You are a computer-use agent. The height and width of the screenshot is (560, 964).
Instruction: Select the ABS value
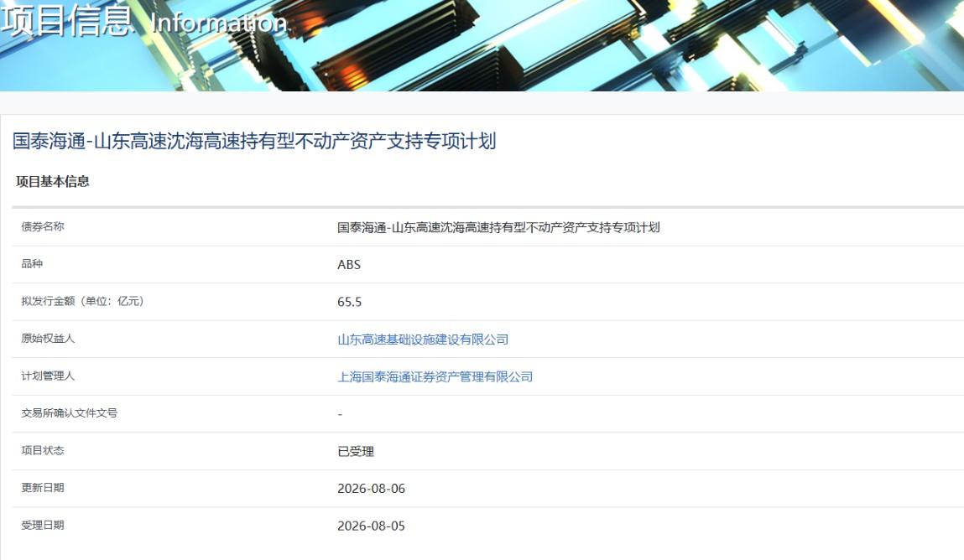click(x=349, y=265)
